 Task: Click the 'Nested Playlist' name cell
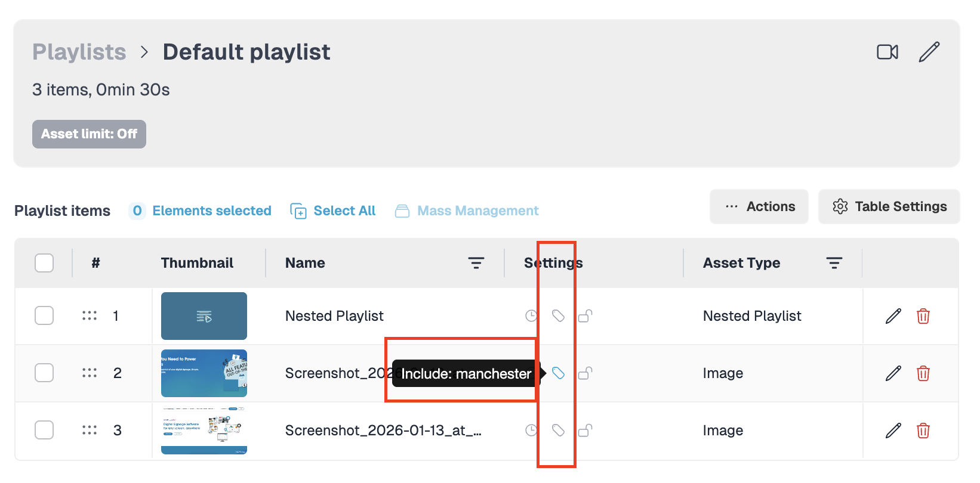point(334,316)
